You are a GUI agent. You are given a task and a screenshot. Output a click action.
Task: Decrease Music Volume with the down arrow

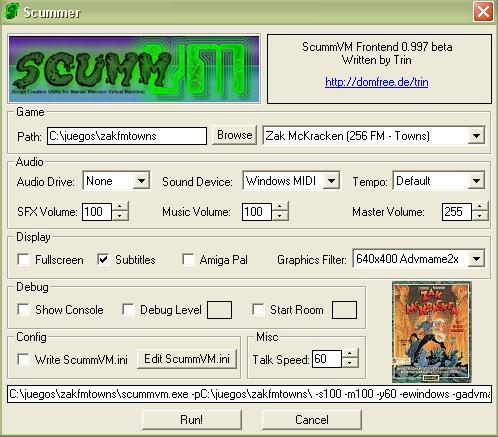point(280,216)
